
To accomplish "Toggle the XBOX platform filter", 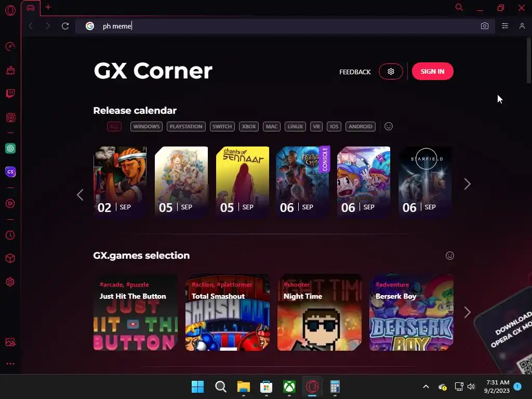I will point(249,127).
